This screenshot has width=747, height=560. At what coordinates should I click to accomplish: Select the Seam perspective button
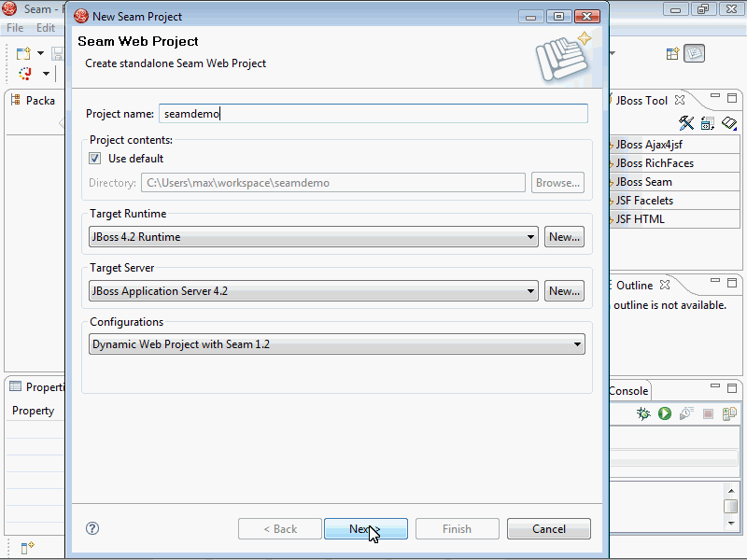tap(694, 53)
